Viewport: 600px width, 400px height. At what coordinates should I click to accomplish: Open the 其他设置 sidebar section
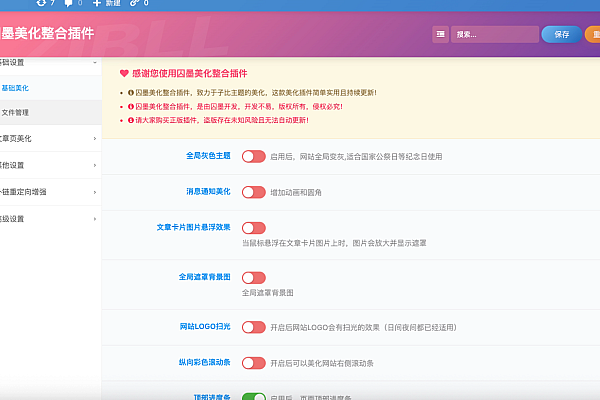[x=51, y=165]
